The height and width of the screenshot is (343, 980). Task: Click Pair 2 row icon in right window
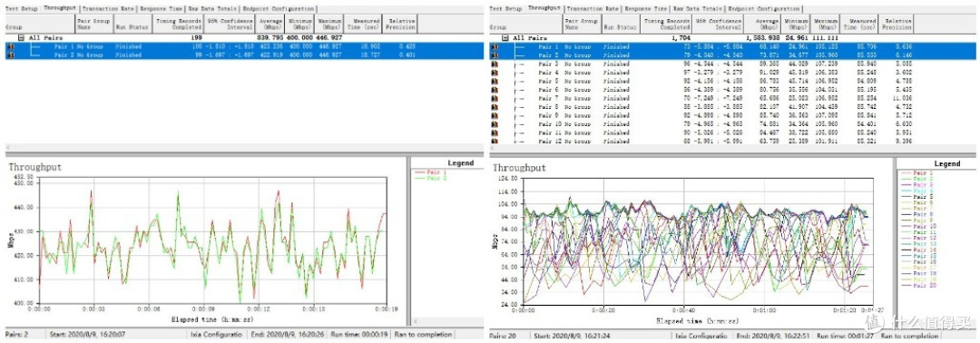coord(495,55)
